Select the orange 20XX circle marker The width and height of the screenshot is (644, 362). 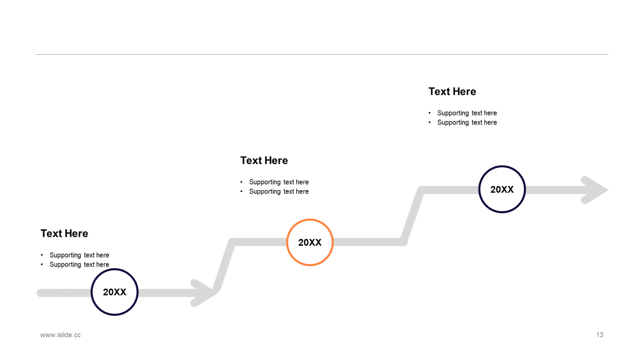[x=310, y=242]
